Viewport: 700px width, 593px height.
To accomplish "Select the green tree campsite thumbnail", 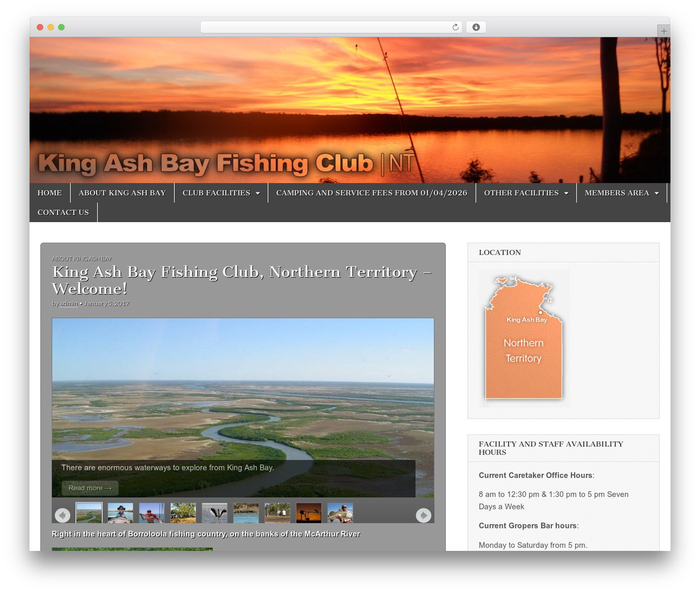I will (183, 513).
